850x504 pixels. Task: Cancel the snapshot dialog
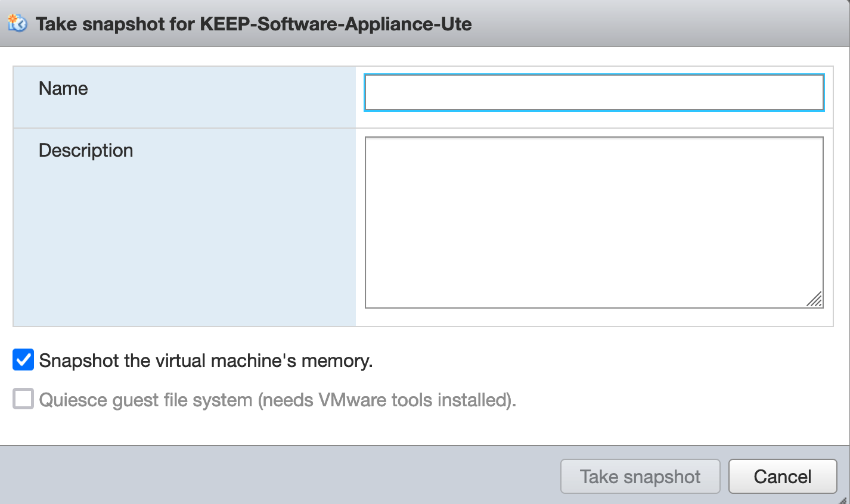pos(782,477)
